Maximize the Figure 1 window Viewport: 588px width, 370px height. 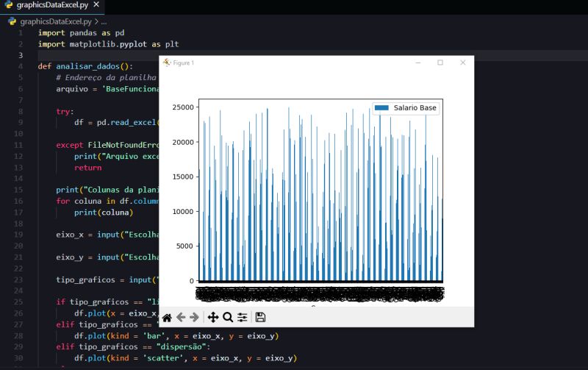(x=440, y=63)
